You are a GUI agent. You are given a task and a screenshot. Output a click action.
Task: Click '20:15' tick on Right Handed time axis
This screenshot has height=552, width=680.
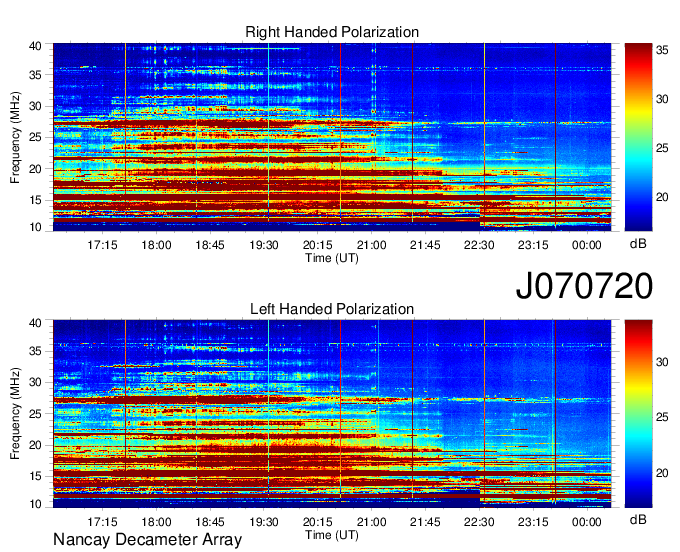[317, 245]
